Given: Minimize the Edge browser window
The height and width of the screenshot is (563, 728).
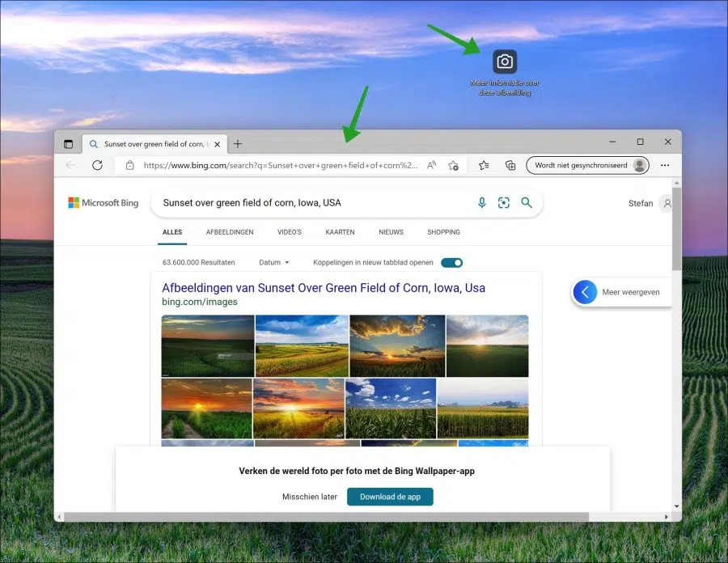Looking at the screenshot, I should point(612,142).
